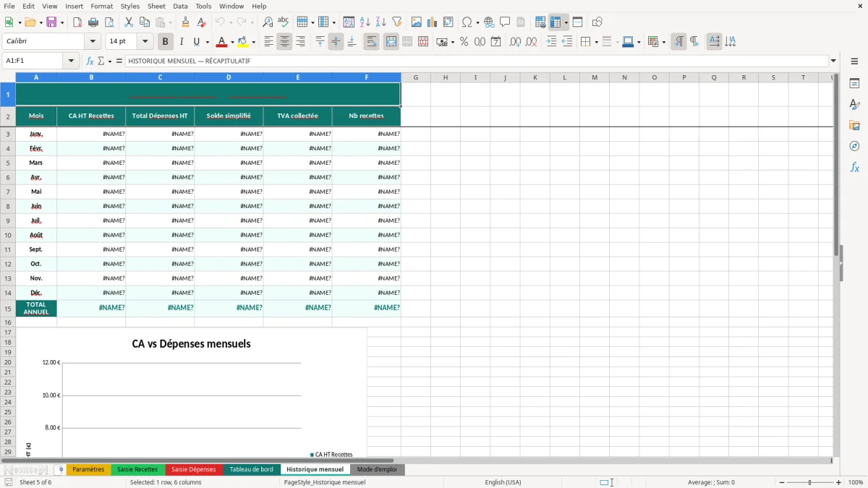Expand the formula bar arrow
Image resolution: width=868 pixels, height=488 pixels.
tap(833, 61)
